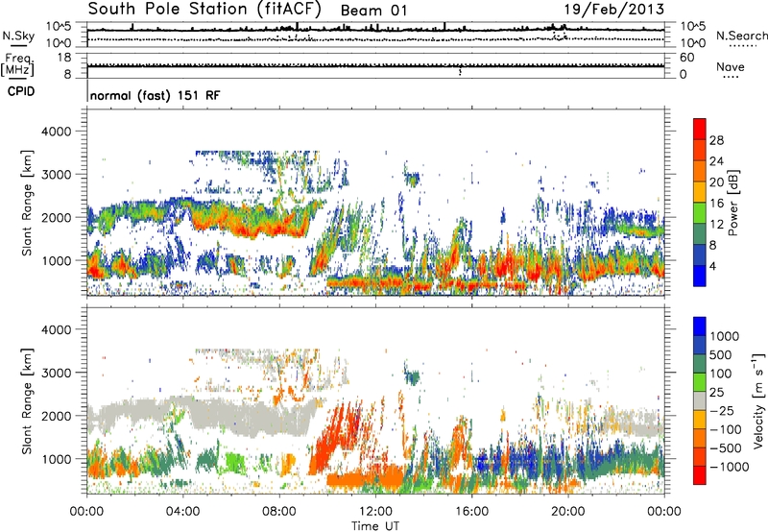Click the '-500' tick on velocity colorbar
The image size is (768, 532).
coord(725,448)
